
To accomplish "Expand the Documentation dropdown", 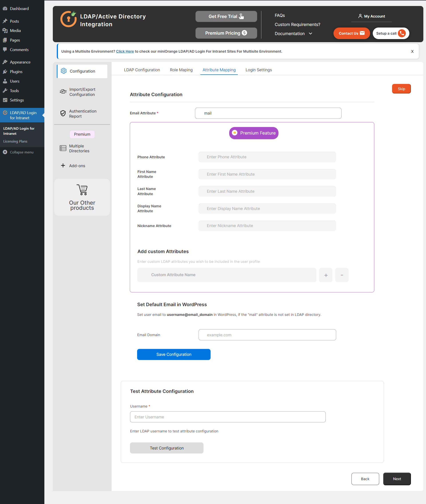I will coord(310,34).
